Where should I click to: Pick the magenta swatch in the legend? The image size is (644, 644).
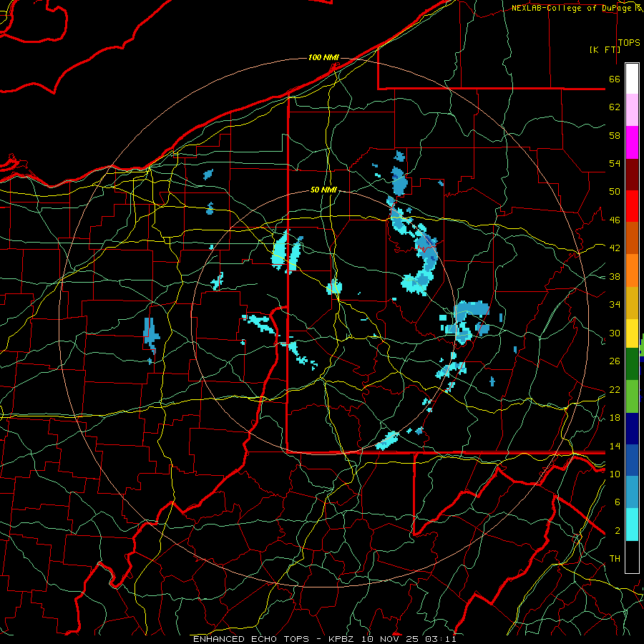(x=632, y=142)
